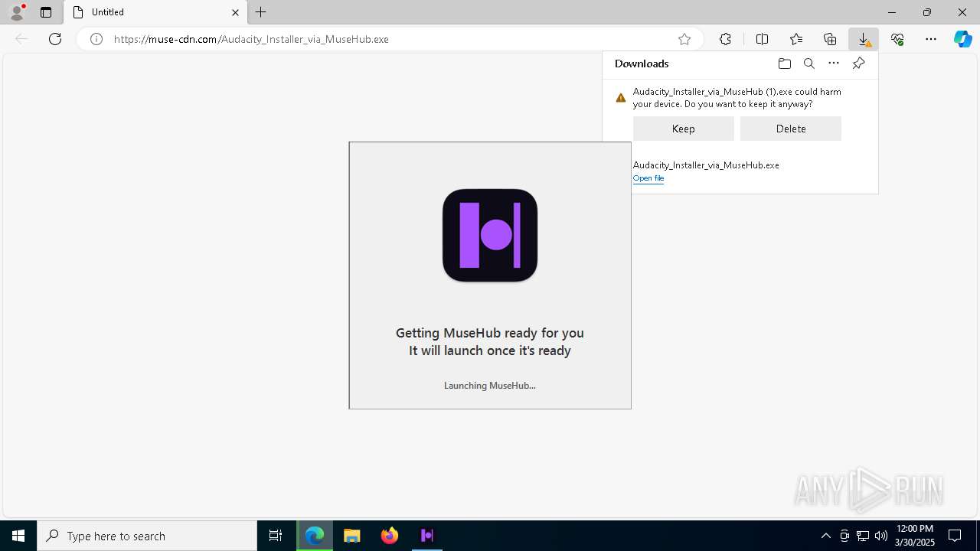Image resolution: width=980 pixels, height=551 pixels.
Task: Switch to MuseHub installer on taskbar
Action: 427,536
